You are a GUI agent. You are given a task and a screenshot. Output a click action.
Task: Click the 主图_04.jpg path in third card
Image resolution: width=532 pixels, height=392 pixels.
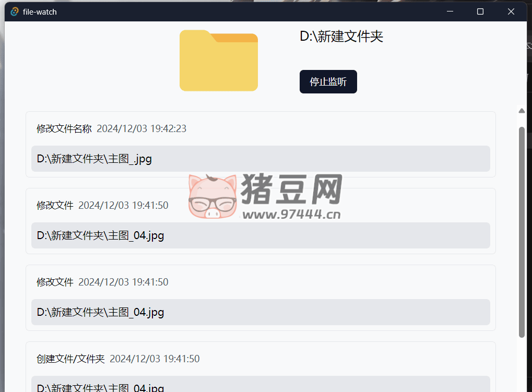100,312
